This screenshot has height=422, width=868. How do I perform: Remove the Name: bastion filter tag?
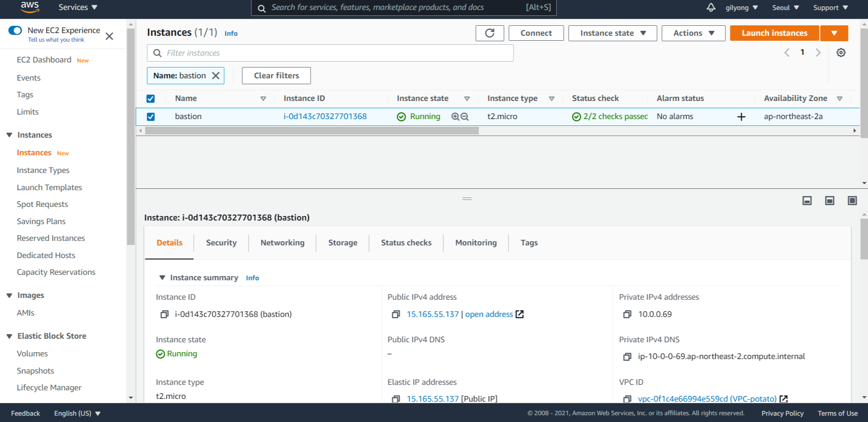coord(216,76)
